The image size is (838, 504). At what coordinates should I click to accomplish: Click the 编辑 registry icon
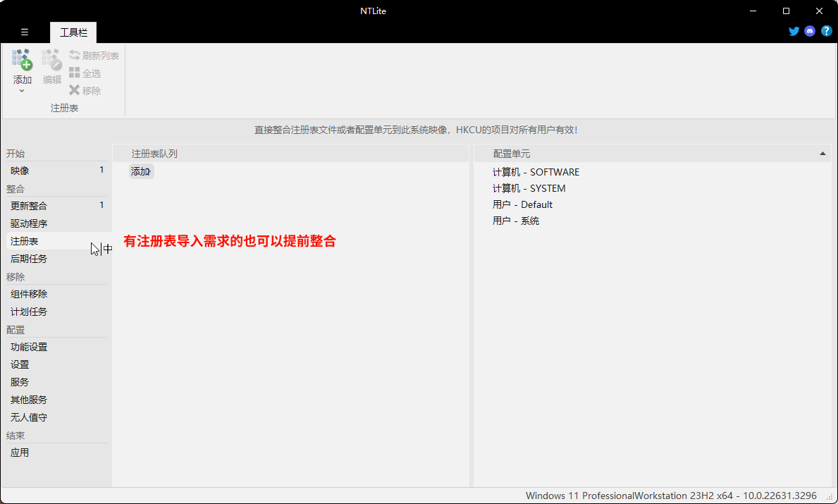52,60
